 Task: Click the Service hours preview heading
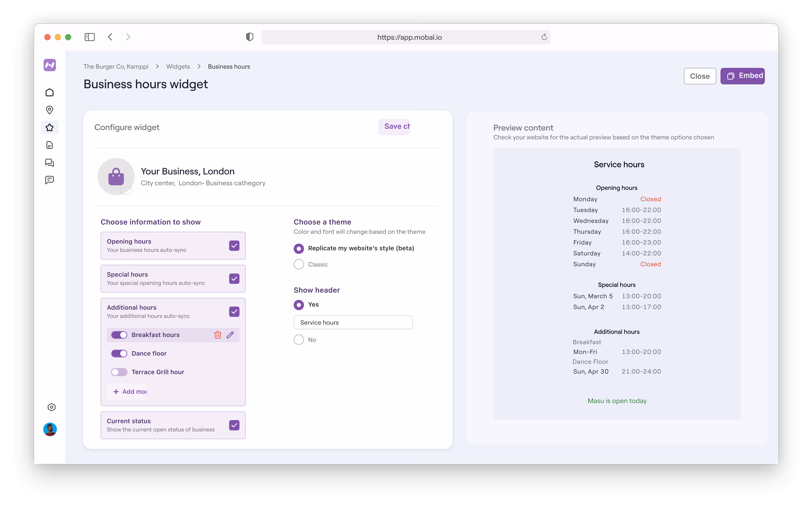619,165
